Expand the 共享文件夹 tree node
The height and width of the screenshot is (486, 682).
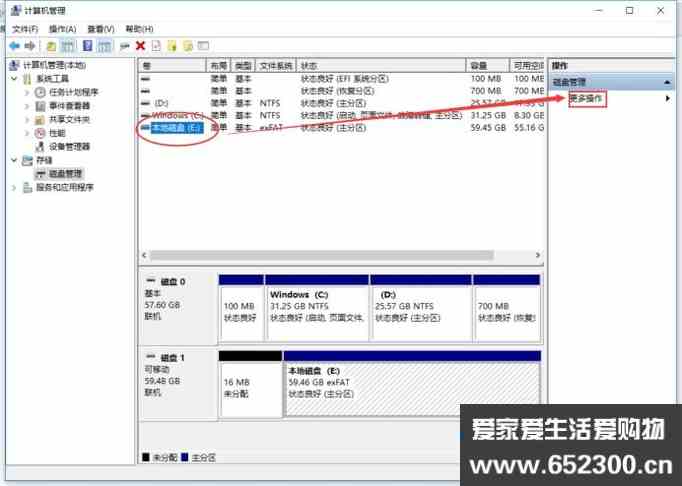pyautogui.click(x=27, y=119)
